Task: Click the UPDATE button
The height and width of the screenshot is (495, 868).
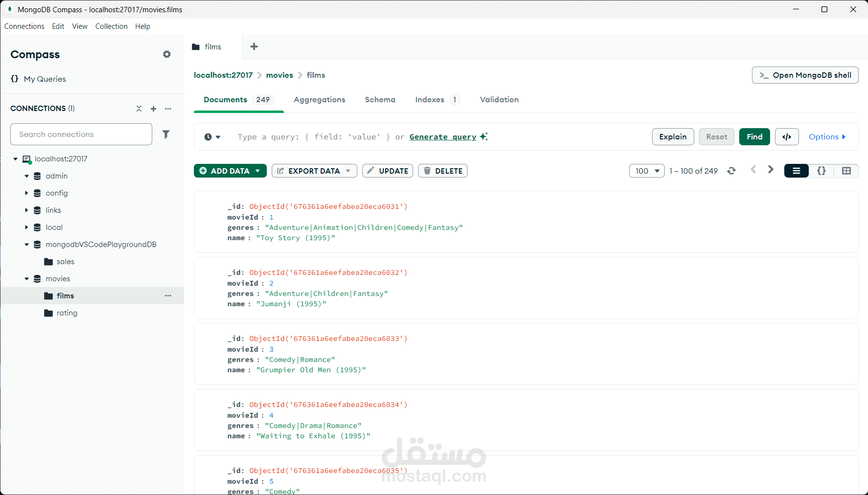Action: pyautogui.click(x=388, y=171)
